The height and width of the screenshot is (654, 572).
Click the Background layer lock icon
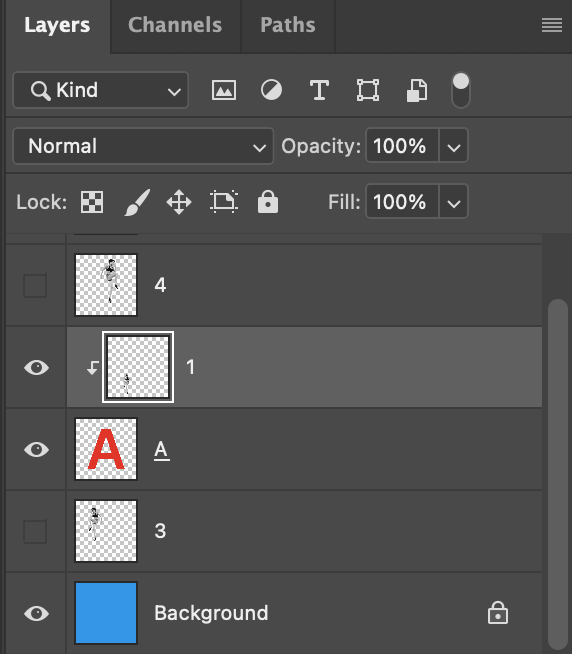[498, 613]
